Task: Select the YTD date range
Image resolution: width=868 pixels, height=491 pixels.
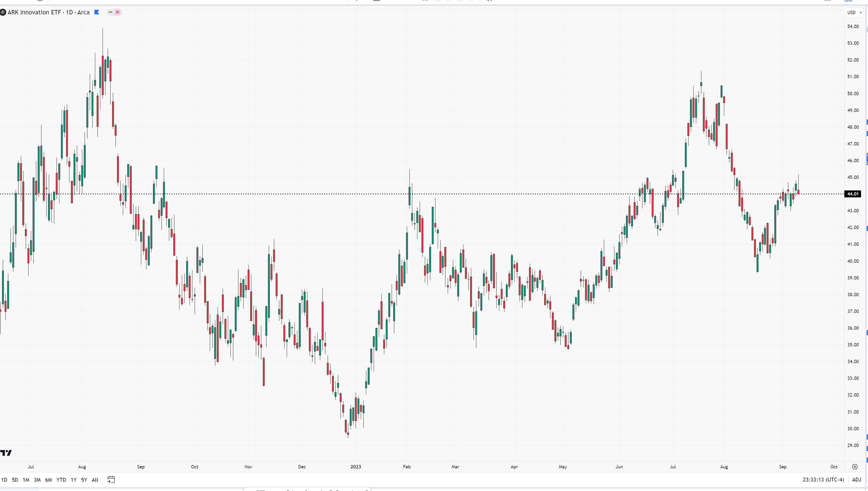Action: pos(61,479)
